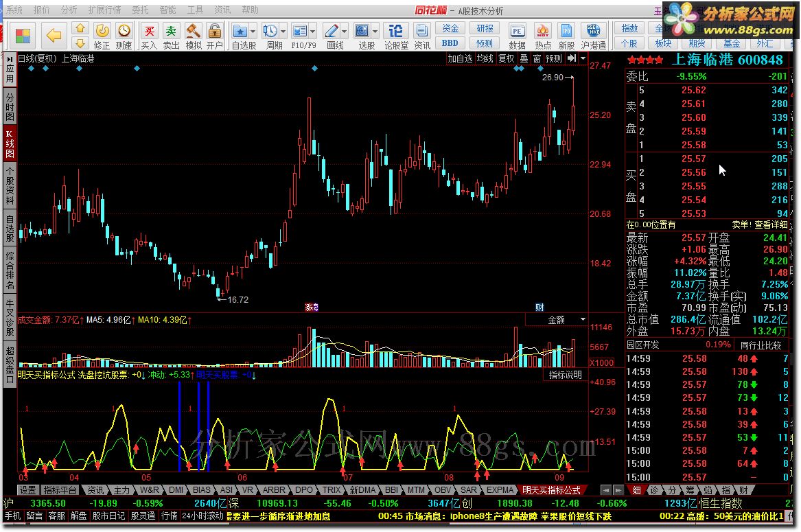Open the chart toolbar dropdown triangle
Image resolution: width=801 pixels, height=532 pixels.
(x=583, y=59)
